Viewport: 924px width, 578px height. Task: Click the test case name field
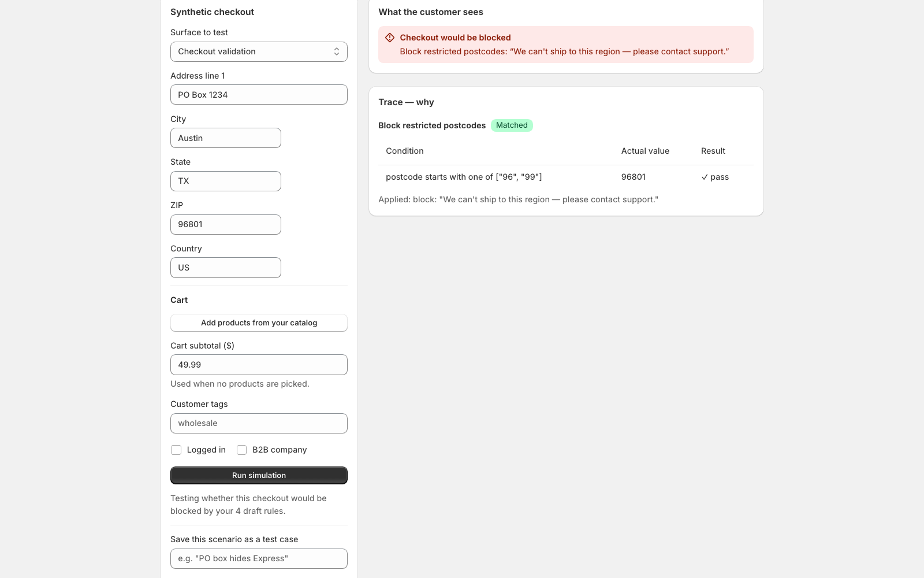259,558
